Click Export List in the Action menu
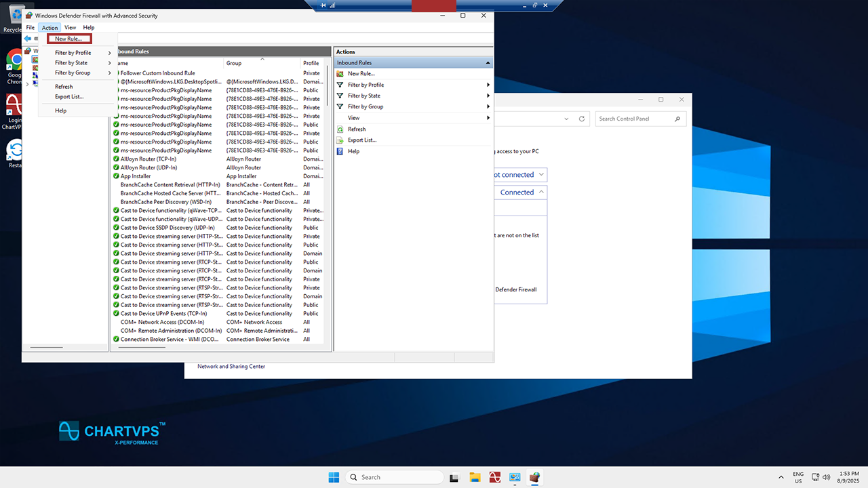The width and height of the screenshot is (868, 488). (x=69, y=97)
